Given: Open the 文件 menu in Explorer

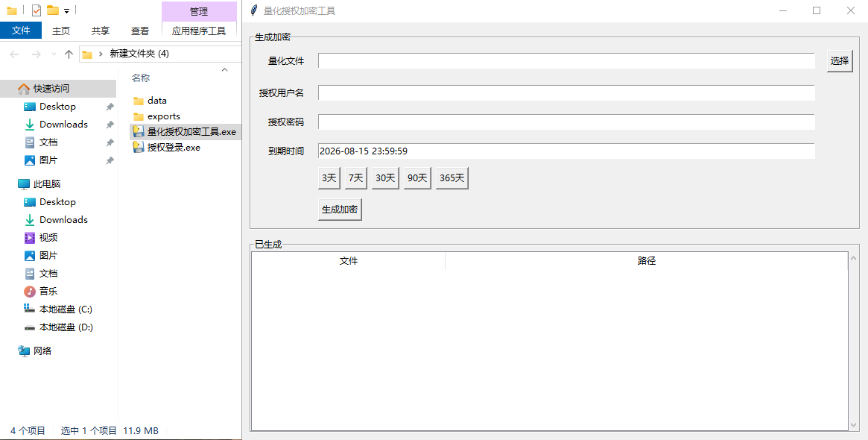Looking at the screenshot, I should pyautogui.click(x=20, y=31).
